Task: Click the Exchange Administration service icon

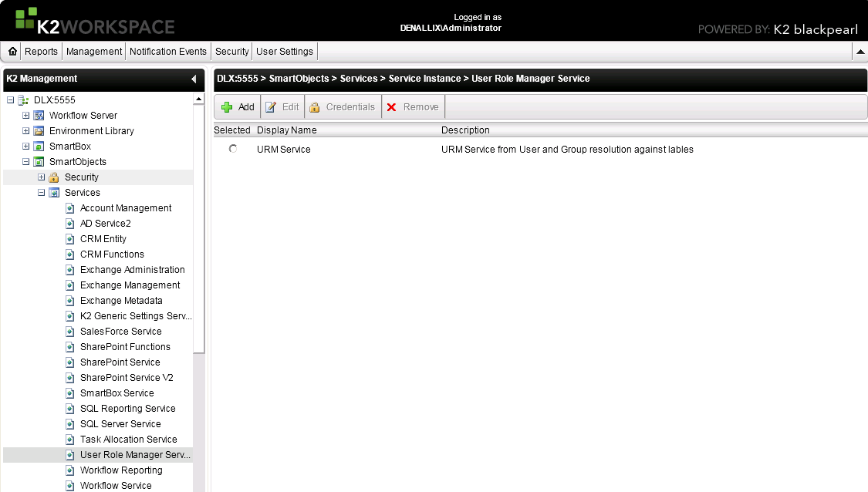Action: pos(69,271)
